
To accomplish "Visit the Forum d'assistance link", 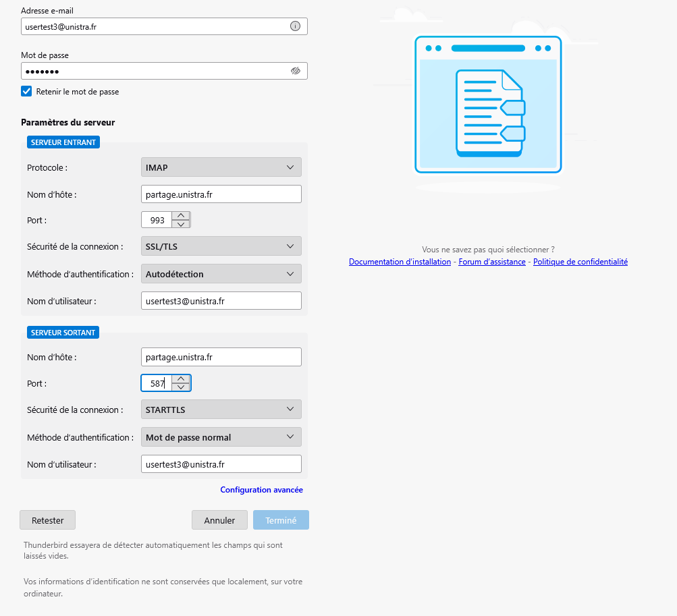I will click(491, 262).
